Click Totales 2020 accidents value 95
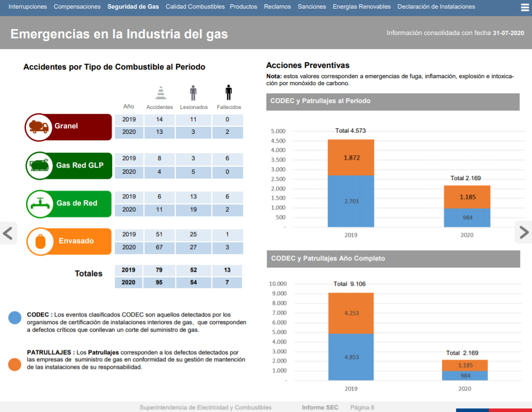 click(x=159, y=283)
